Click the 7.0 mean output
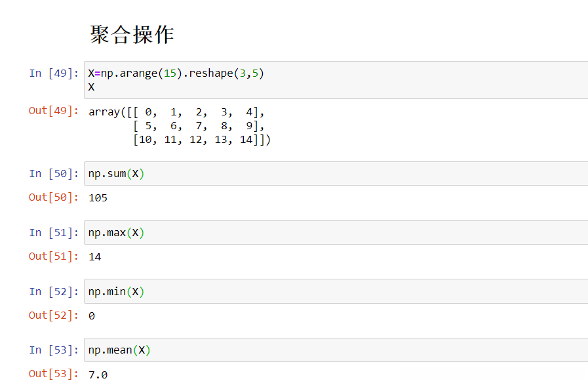588x387 pixels. tap(98, 375)
